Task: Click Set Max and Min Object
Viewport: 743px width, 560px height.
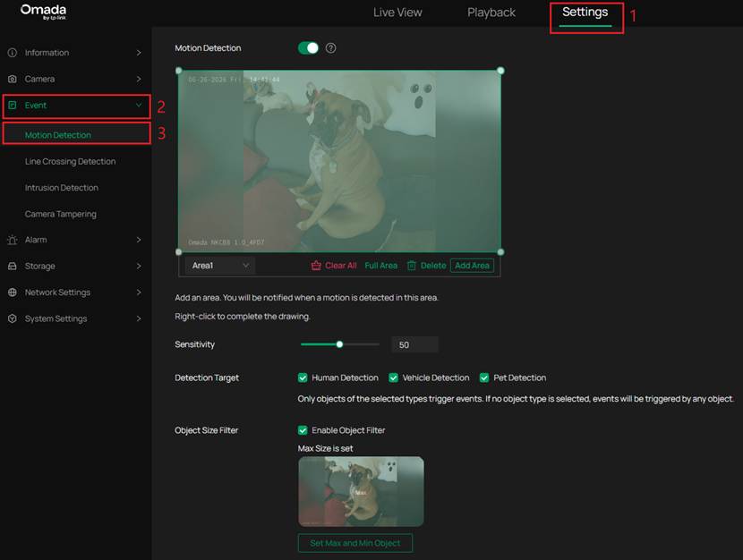Action: (354, 543)
